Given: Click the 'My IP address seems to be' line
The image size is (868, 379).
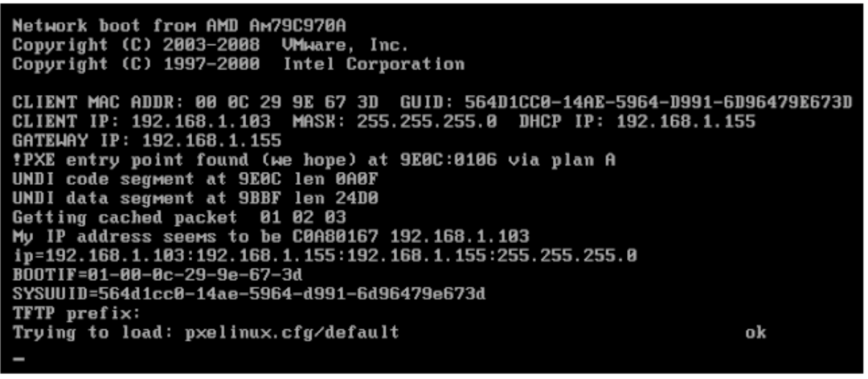Looking at the screenshot, I should (271, 237).
